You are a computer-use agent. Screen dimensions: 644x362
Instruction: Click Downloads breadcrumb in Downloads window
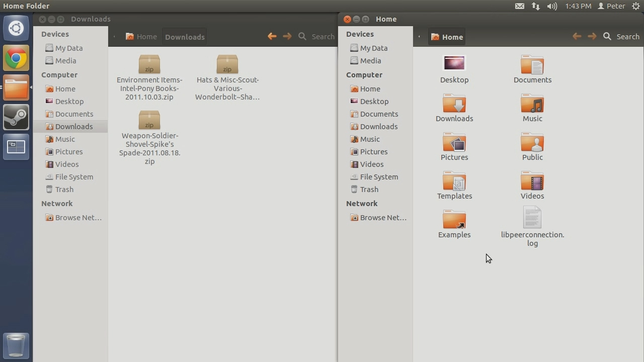(x=185, y=37)
